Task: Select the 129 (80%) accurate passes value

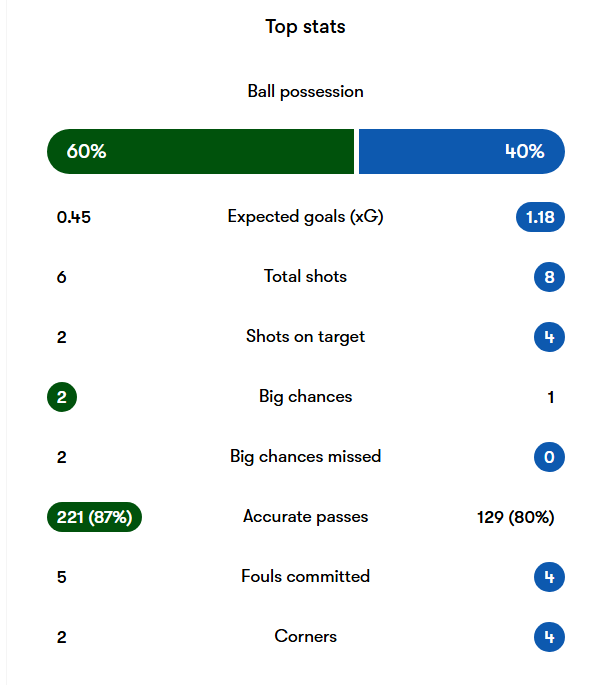Action: tap(515, 517)
